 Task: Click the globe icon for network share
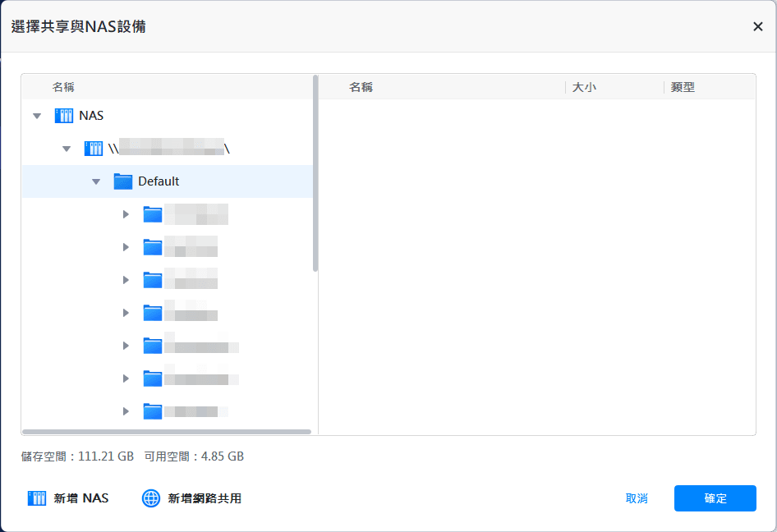(151, 498)
